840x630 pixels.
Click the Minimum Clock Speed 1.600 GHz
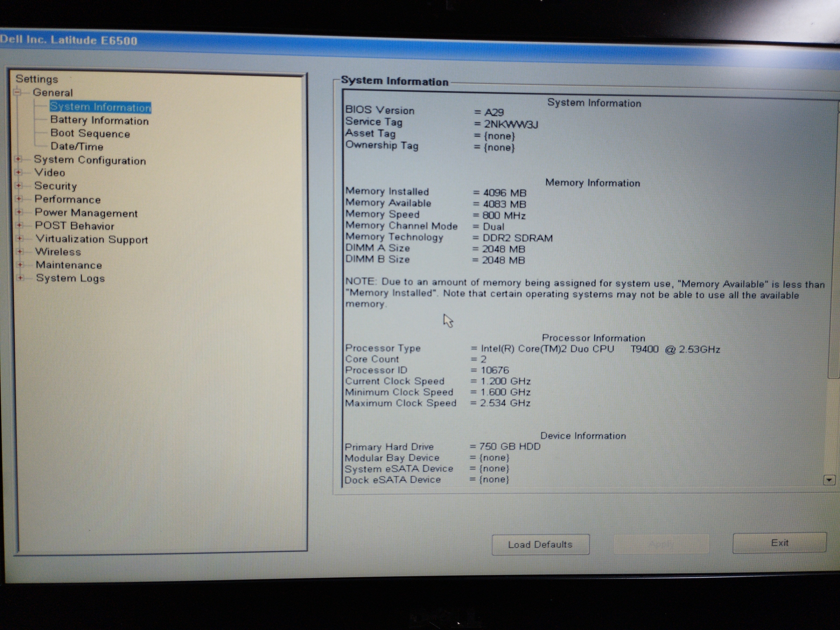tap(505, 392)
